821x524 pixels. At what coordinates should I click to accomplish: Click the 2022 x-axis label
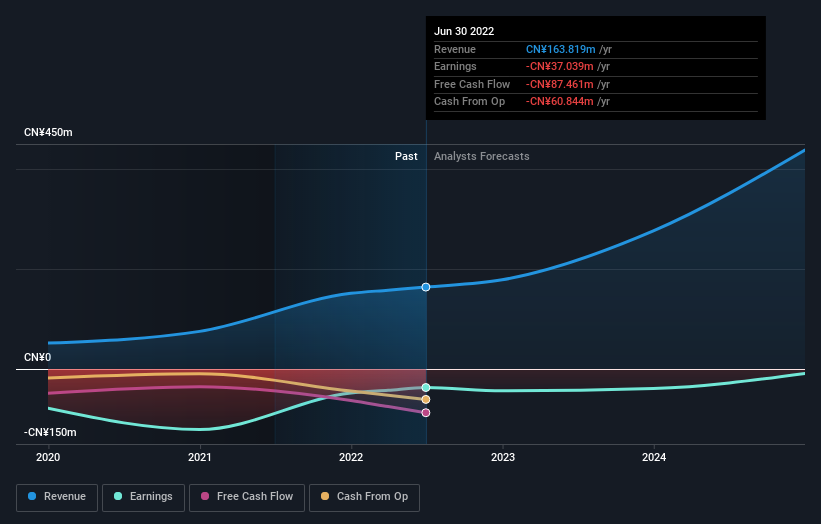click(351, 457)
